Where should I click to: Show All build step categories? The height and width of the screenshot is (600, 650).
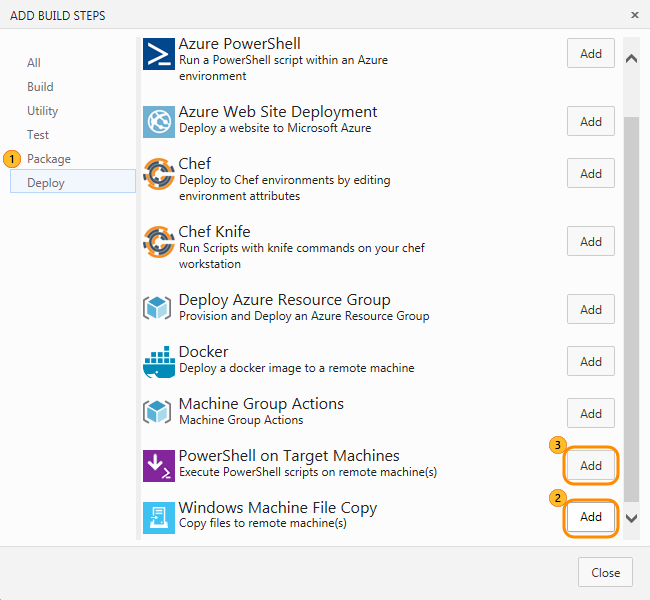(34, 63)
